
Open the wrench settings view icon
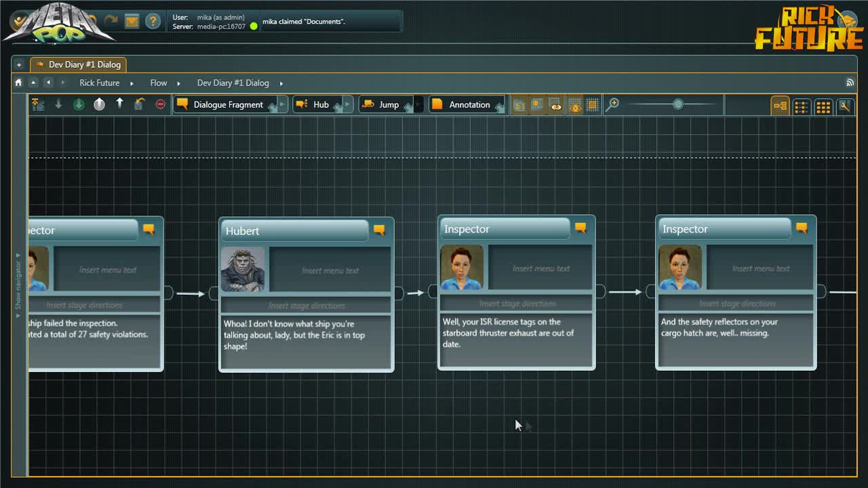(x=844, y=106)
